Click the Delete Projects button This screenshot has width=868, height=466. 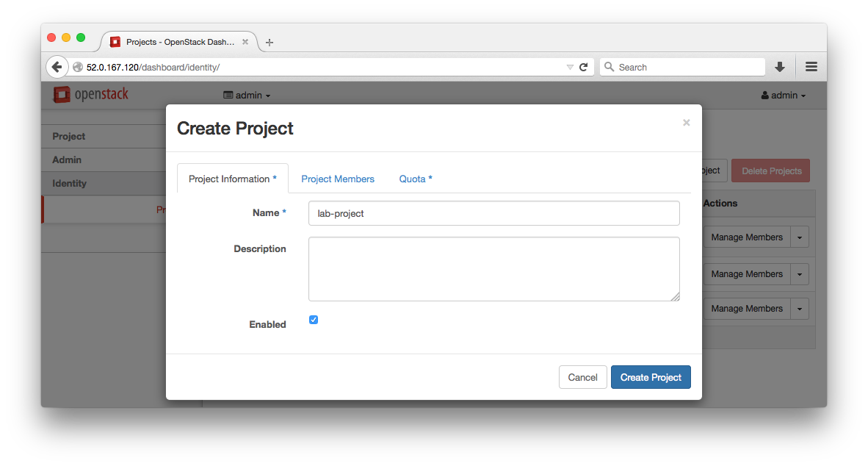770,170
